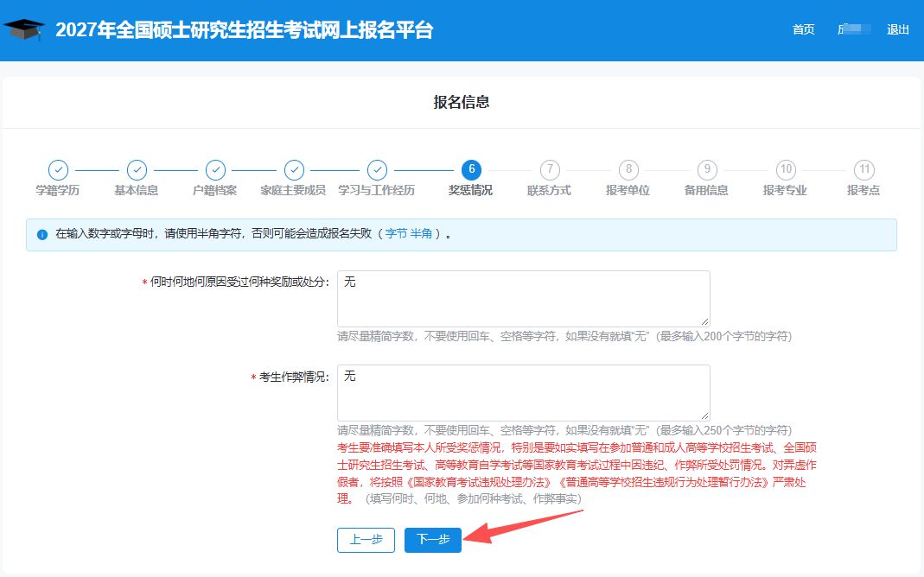Click the 学籍学历 step label

pyautogui.click(x=58, y=190)
